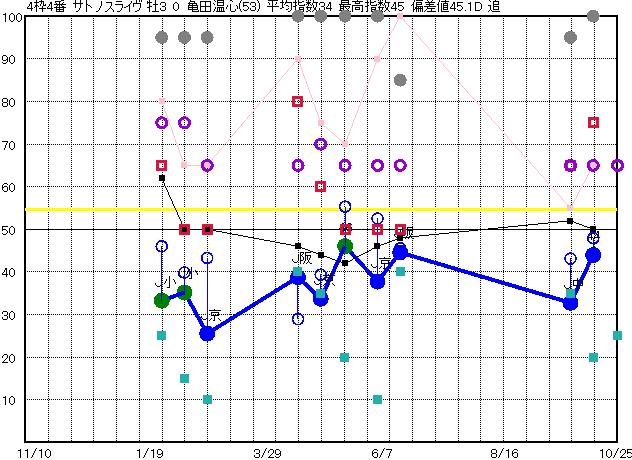The height and width of the screenshot is (460, 632).
Task: Click the 100 label on the y-axis
Action: [x=12, y=17]
